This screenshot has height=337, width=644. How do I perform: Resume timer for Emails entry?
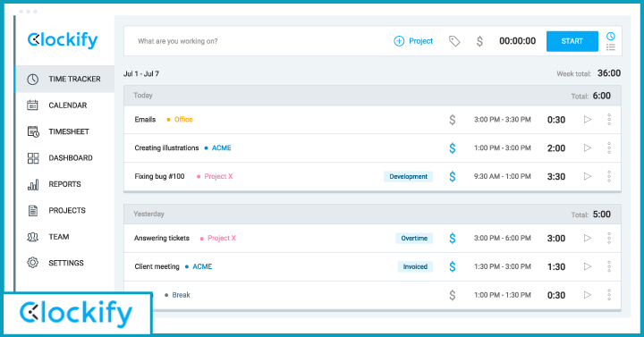(588, 120)
